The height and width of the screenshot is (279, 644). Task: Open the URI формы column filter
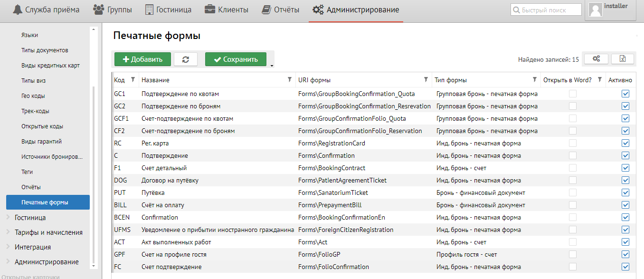426,79
